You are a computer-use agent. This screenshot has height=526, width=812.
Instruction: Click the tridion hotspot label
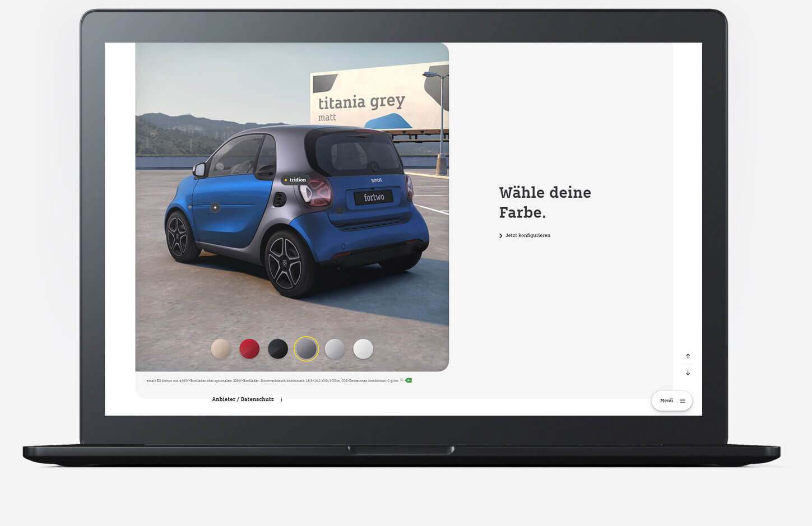[x=295, y=180]
